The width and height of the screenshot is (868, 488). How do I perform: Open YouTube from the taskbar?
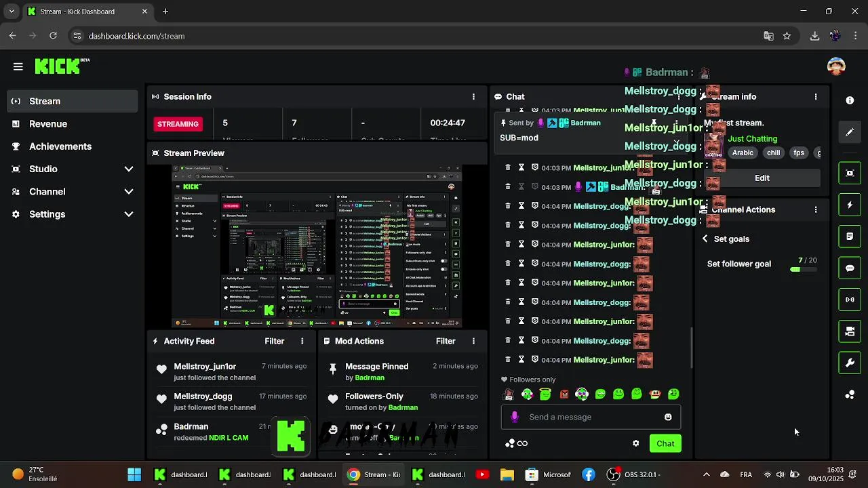tap(482, 474)
